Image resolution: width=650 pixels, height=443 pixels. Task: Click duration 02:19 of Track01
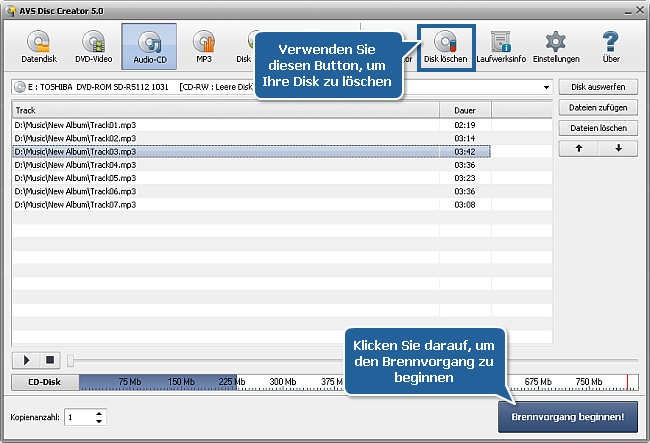coord(465,125)
